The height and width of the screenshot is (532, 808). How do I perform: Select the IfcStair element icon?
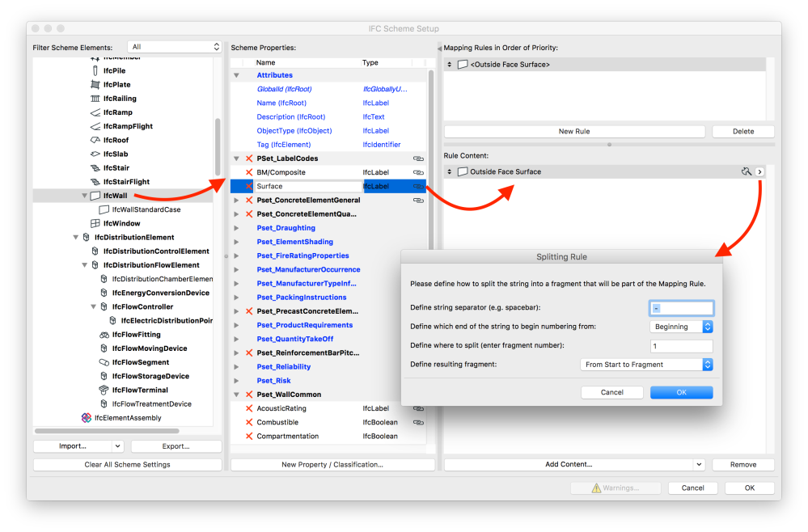pyautogui.click(x=95, y=168)
